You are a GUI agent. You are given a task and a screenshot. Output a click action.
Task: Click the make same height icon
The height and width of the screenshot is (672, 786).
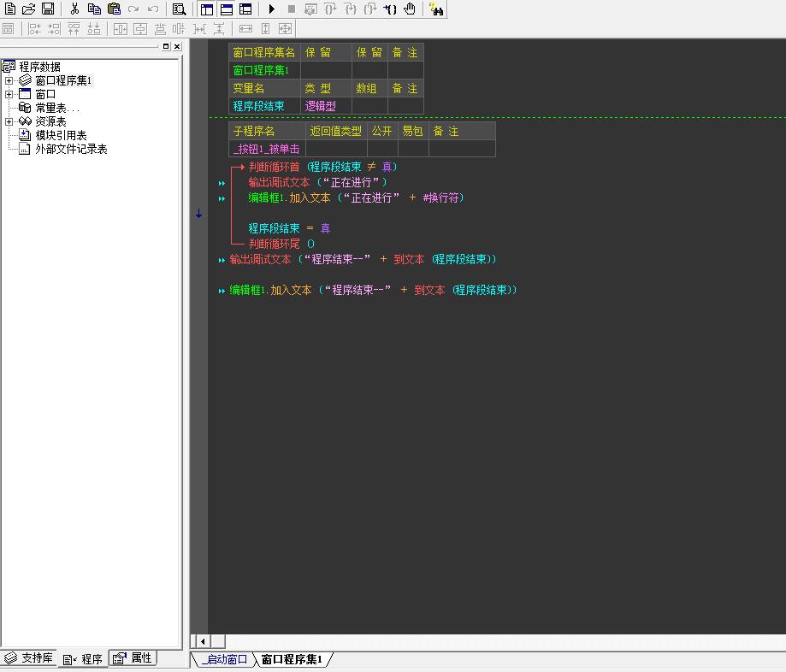[x=266, y=28]
